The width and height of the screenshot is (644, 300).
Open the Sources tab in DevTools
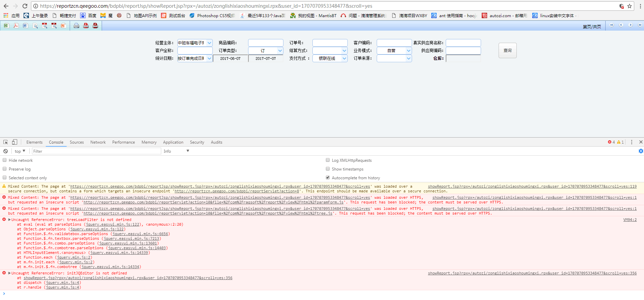point(77,142)
